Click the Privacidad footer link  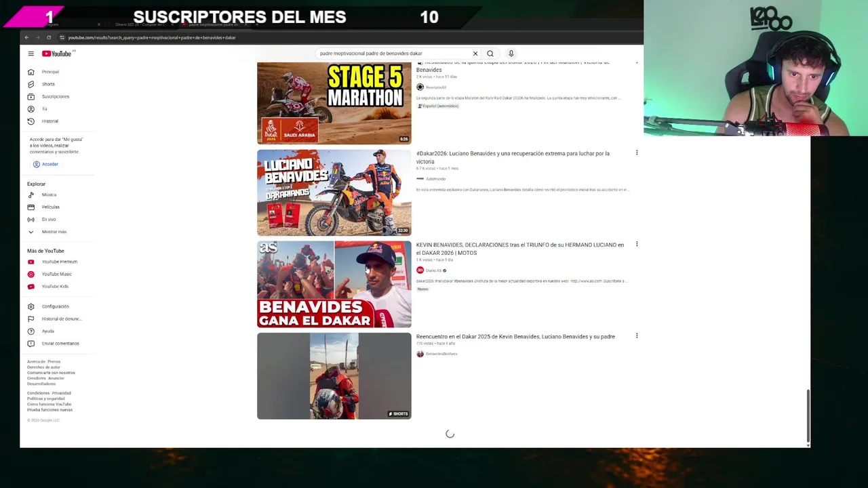[62, 393]
